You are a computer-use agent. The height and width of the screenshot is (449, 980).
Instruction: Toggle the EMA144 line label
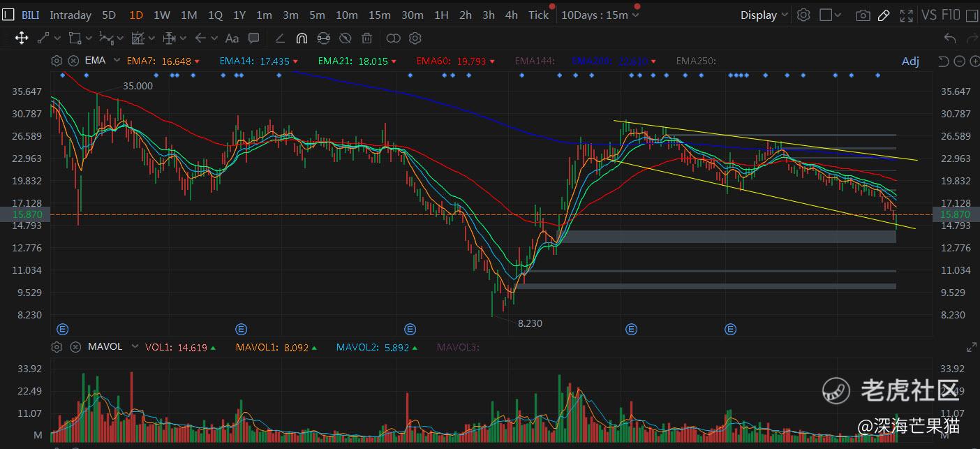tap(535, 61)
